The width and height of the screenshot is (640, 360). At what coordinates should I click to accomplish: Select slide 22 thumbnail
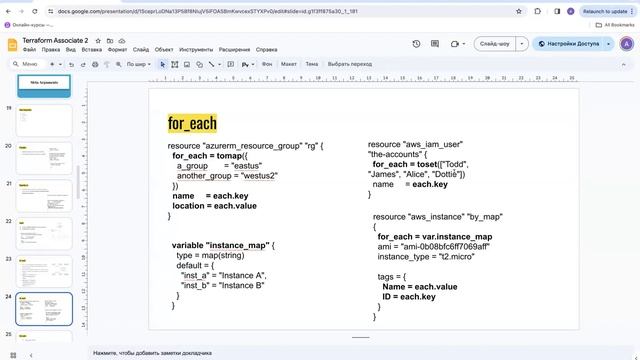click(x=44, y=233)
